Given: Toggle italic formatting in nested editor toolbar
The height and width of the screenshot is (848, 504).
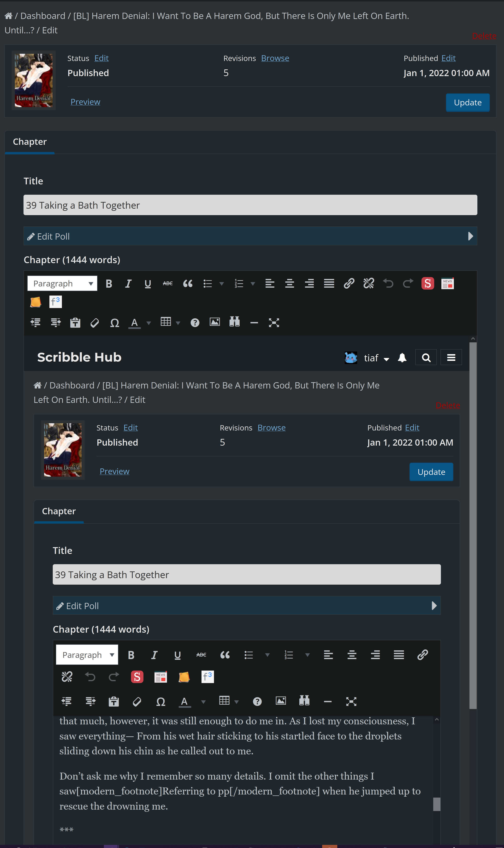Looking at the screenshot, I should click(x=154, y=655).
